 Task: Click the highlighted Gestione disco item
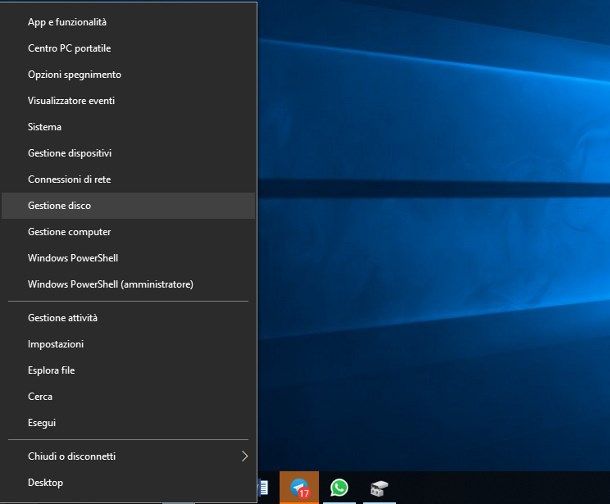coord(128,206)
